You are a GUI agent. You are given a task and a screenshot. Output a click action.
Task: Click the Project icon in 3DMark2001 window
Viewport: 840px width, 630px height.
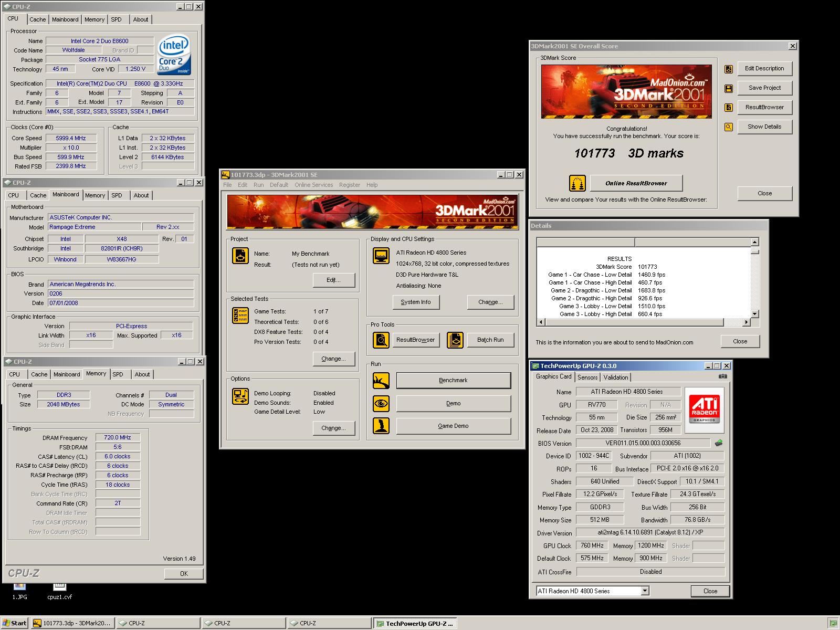coord(240,256)
